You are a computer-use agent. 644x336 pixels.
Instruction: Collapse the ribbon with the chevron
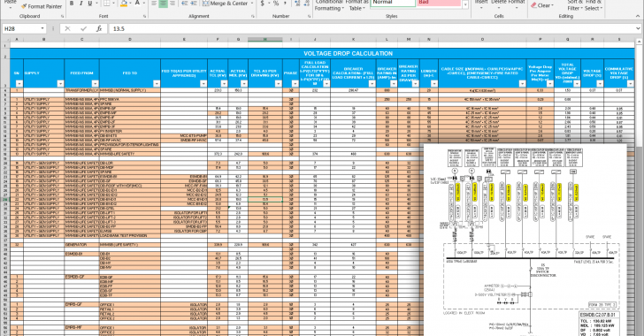tap(638, 16)
